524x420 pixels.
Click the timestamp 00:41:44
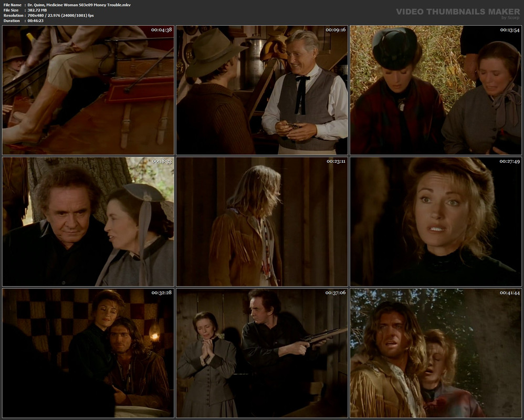click(x=510, y=293)
